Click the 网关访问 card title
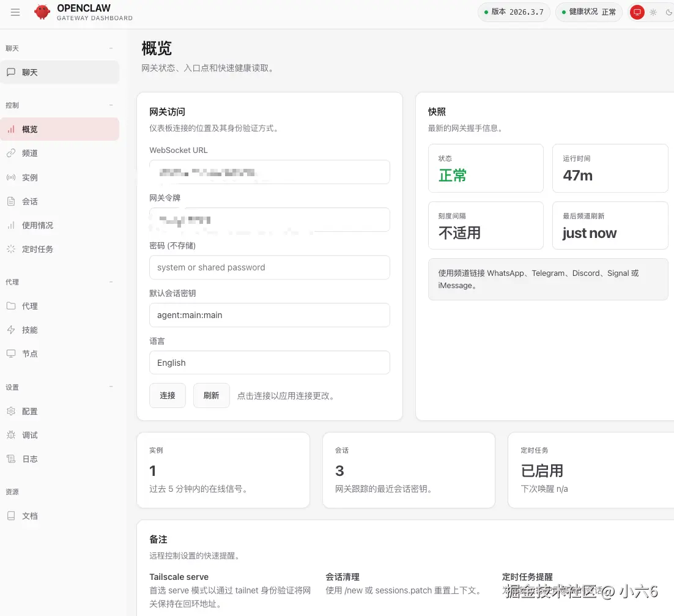 pos(167,112)
